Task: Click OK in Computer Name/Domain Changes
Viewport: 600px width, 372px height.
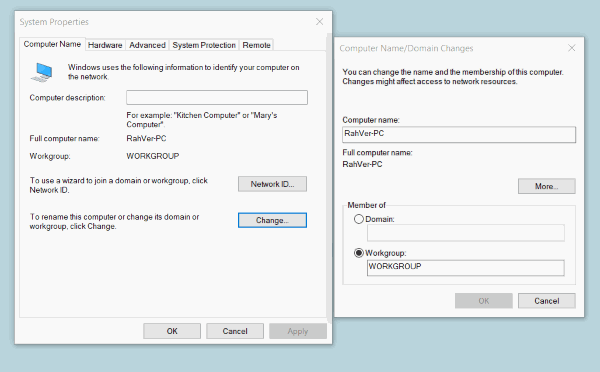Action: point(484,301)
